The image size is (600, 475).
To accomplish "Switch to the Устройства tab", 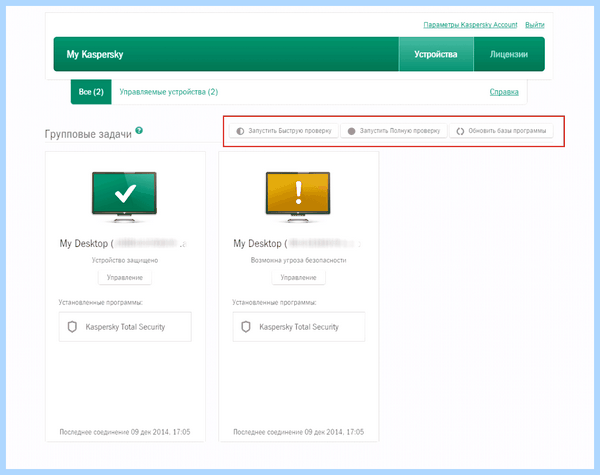I will coord(436,54).
